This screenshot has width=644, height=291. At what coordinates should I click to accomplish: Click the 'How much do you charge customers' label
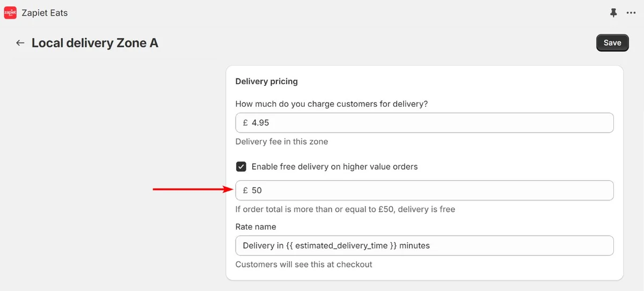tap(332, 104)
